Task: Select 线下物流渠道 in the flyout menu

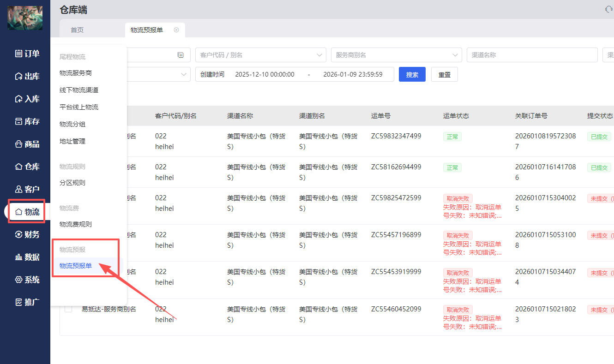Action: (79, 90)
